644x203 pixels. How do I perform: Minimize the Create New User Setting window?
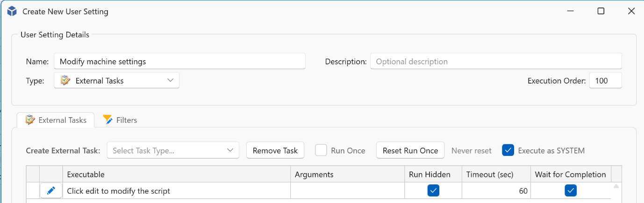point(571,11)
